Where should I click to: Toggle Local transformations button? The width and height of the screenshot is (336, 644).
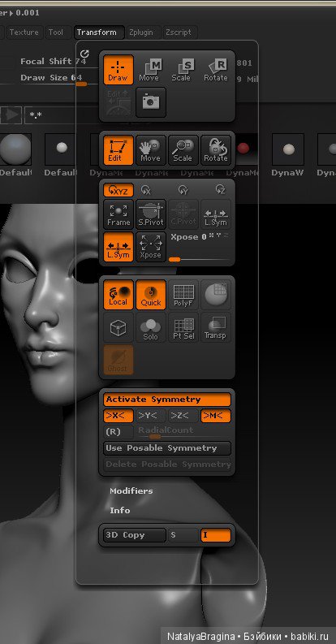(118, 295)
